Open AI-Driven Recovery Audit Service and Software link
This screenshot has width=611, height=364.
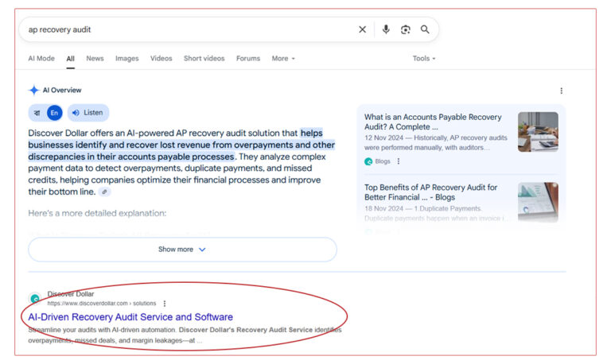tap(130, 317)
